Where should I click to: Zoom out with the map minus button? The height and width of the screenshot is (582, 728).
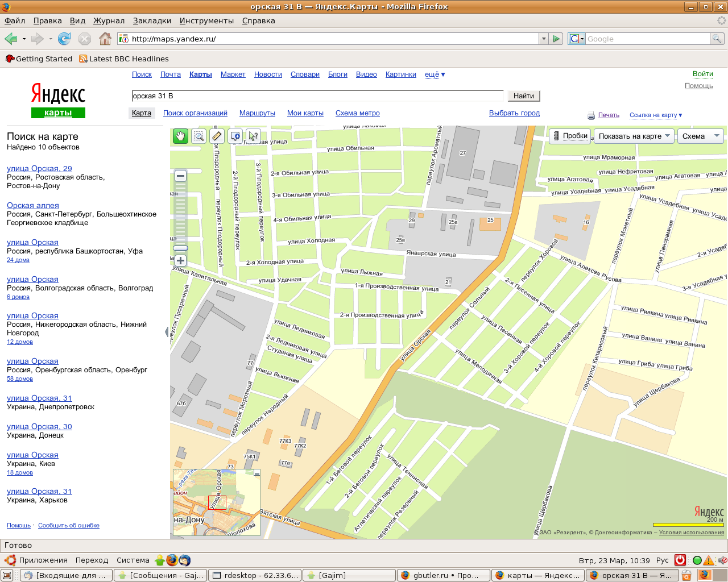pos(180,176)
